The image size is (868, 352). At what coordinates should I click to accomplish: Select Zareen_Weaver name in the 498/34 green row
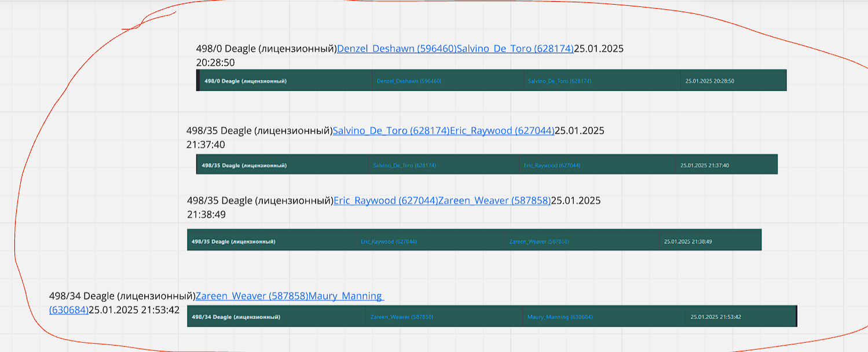point(402,317)
